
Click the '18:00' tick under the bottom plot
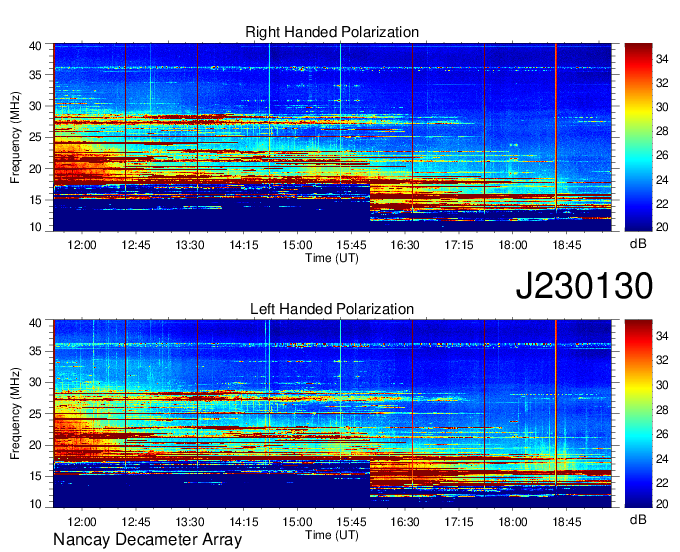click(513, 522)
